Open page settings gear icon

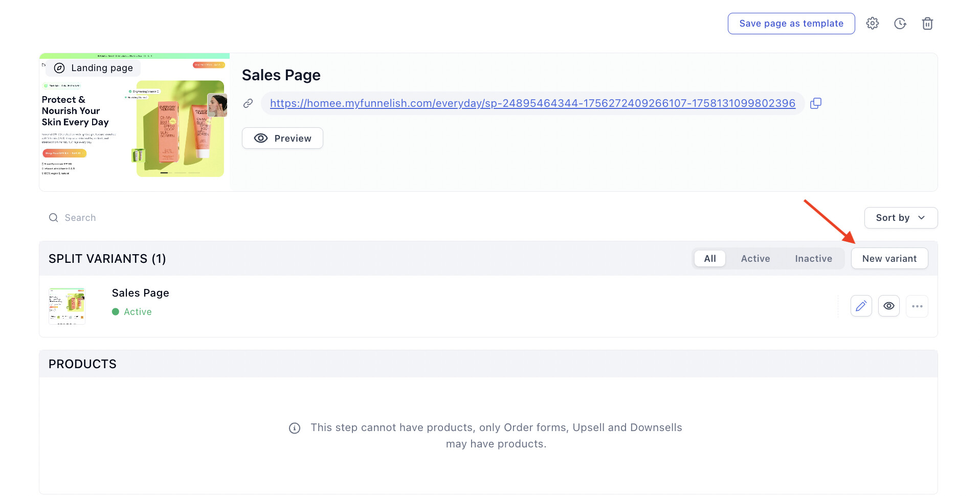872,24
